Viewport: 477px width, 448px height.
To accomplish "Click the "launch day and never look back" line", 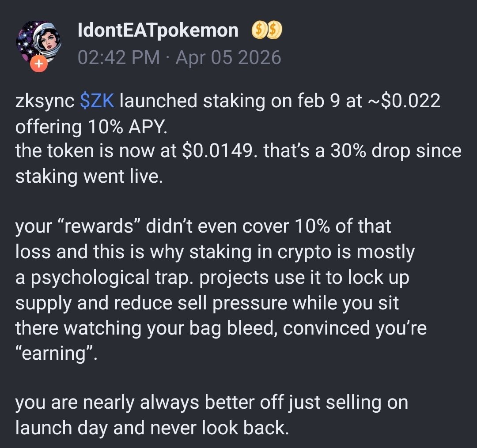I will [x=151, y=429].
